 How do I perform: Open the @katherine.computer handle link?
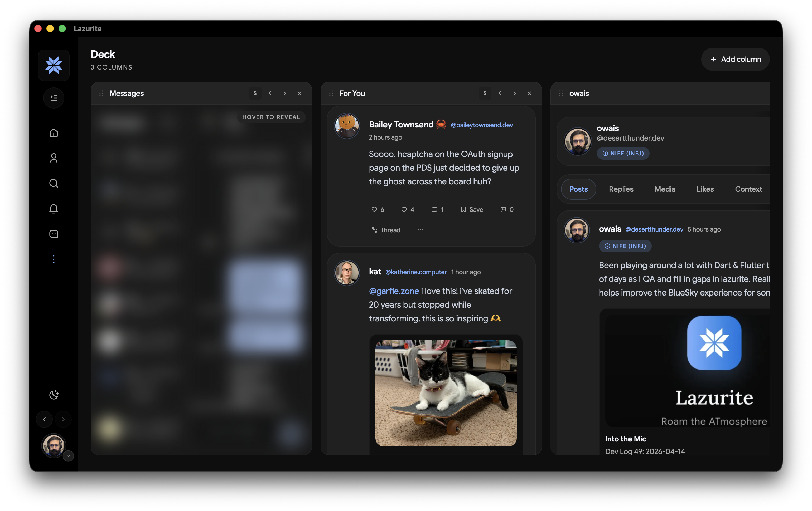416,272
